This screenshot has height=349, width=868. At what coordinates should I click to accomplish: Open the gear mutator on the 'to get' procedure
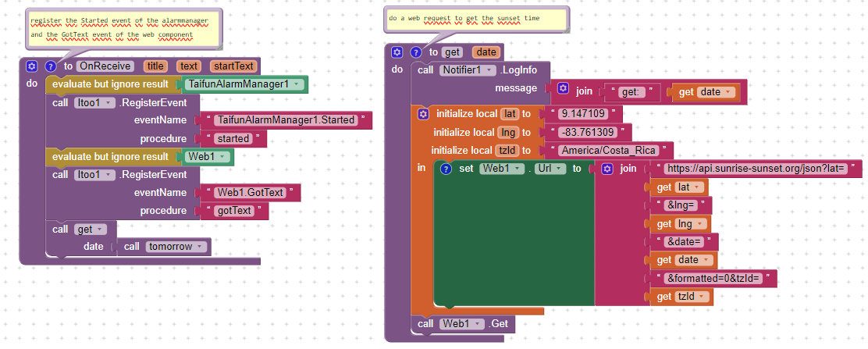coord(397,52)
